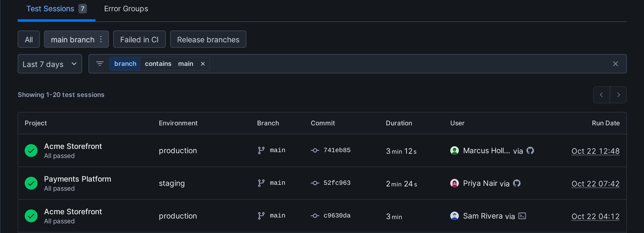Click commit icon beside 741eb85
Viewport: 644px width, 233px height.
click(x=315, y=151)
